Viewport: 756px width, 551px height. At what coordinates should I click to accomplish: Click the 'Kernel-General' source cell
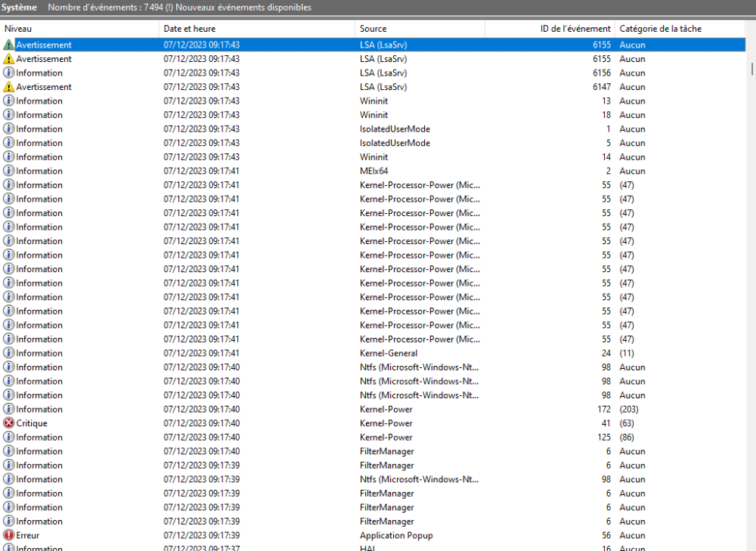click(389, 353)
